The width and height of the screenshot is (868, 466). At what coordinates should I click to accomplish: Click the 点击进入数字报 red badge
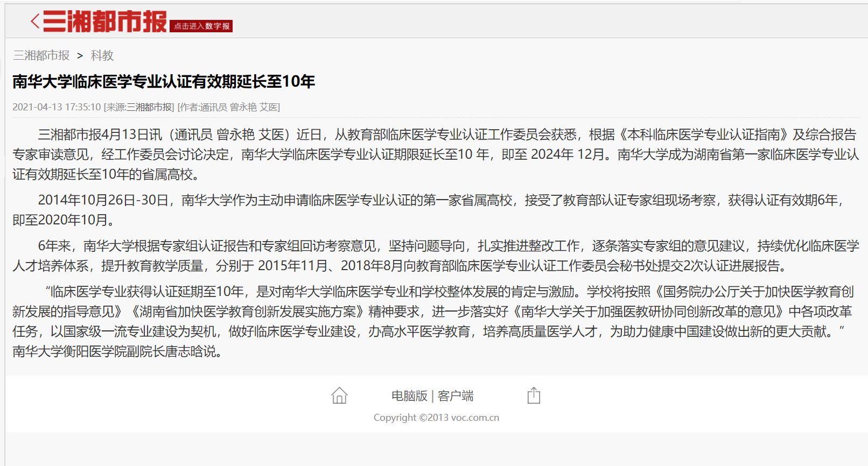click(201, 26)
